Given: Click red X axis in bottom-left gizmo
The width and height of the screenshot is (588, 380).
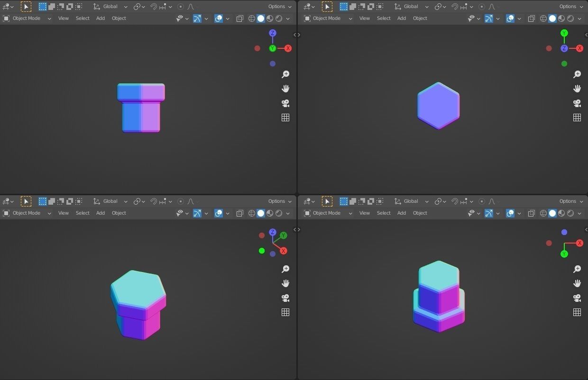Looking at the screenshot, I should (283, 251).
